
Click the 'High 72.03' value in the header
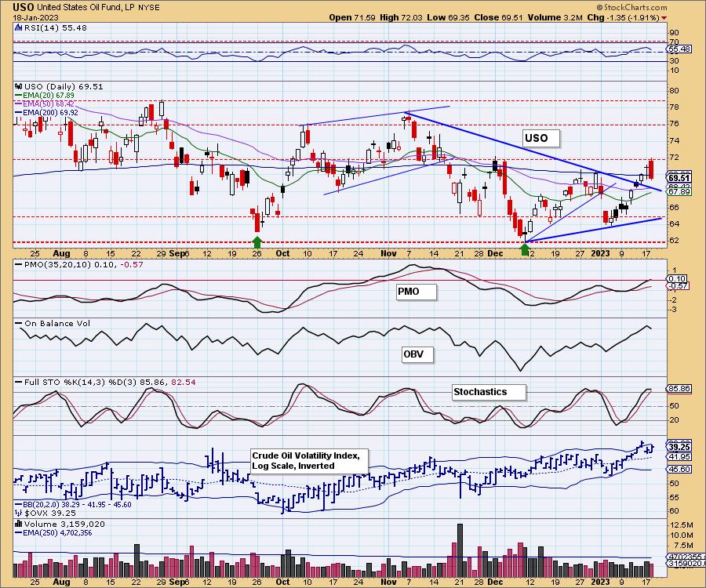click(x=401, y=17)
